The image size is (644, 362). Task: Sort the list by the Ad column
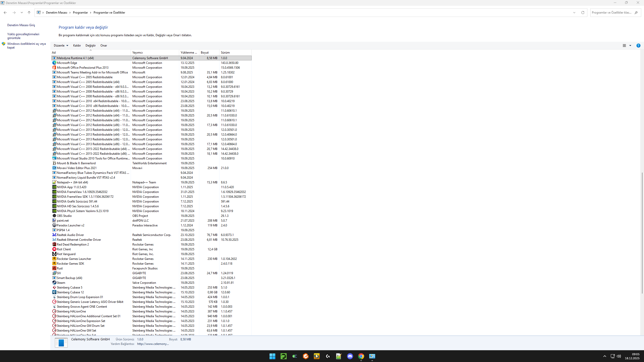point(91,53)
